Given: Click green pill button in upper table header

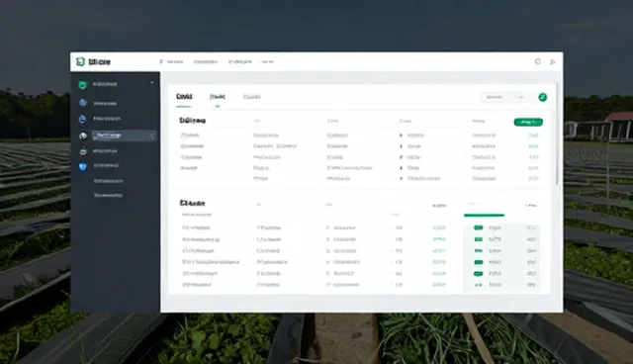Looking at the screenshot, I should 528,122.
